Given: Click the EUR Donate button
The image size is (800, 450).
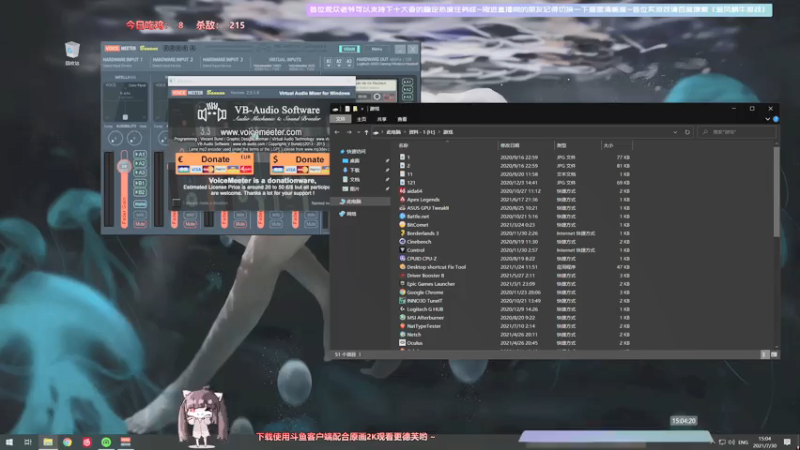Looking at the screenshot, I should [x=214, y=164].
